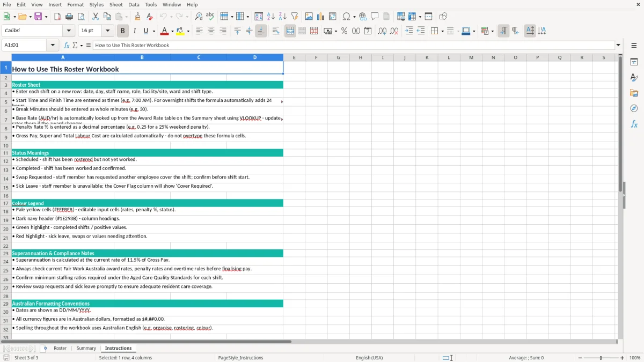Adjust the zoom slider handle
Screen dimensions: 644x362
coord(601,358)
